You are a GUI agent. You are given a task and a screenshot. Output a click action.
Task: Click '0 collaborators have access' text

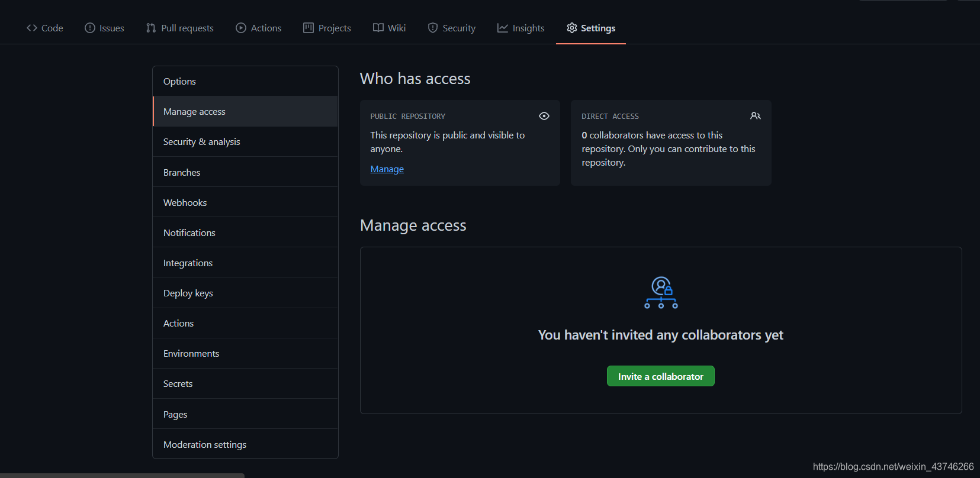click(x=669, y=149)
